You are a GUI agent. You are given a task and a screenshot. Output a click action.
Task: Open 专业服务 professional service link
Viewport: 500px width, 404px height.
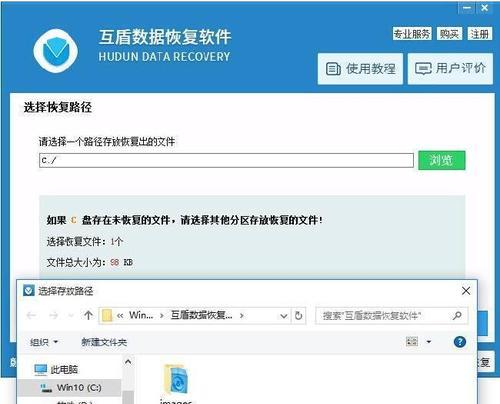coord(412,34)
